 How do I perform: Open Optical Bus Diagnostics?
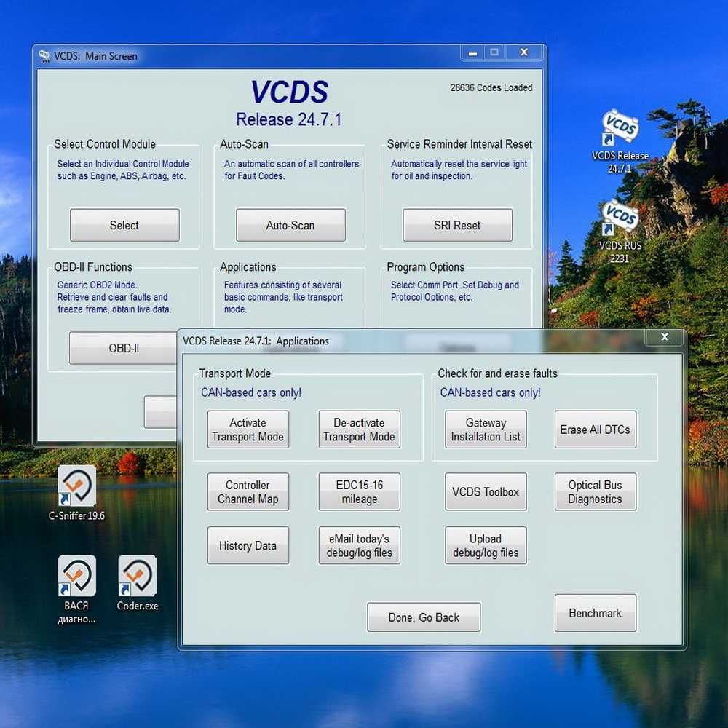(x=596, y=491)
